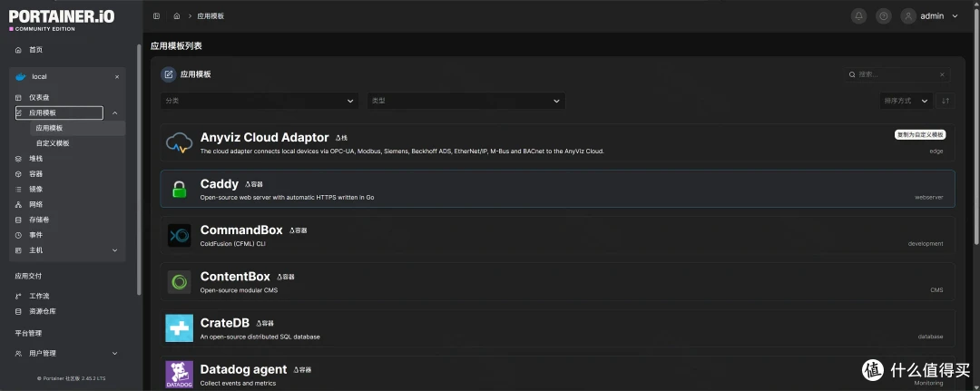This screenshot has width=980, height=391.
Task: Click the 仪表盘 icon in sidebar
Action: click(18, 97)
